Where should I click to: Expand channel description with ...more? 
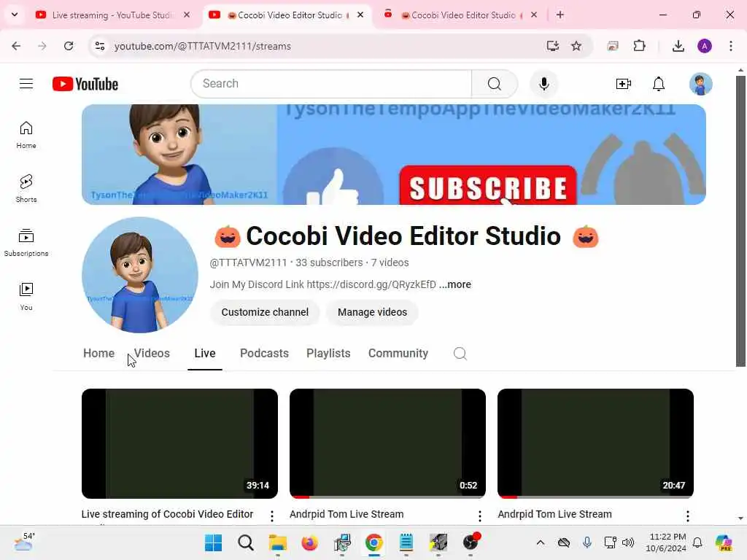(x=455, y=284)
